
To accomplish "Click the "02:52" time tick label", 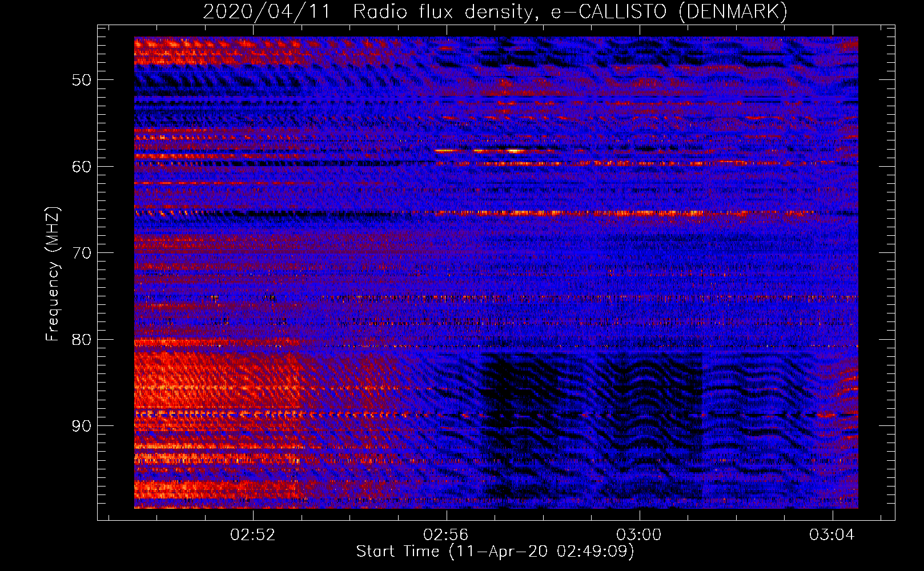I will [x=252, y=535].
